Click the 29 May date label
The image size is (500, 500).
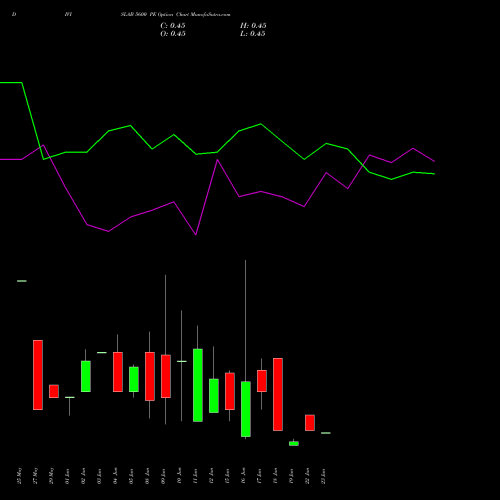click(51, 476)
